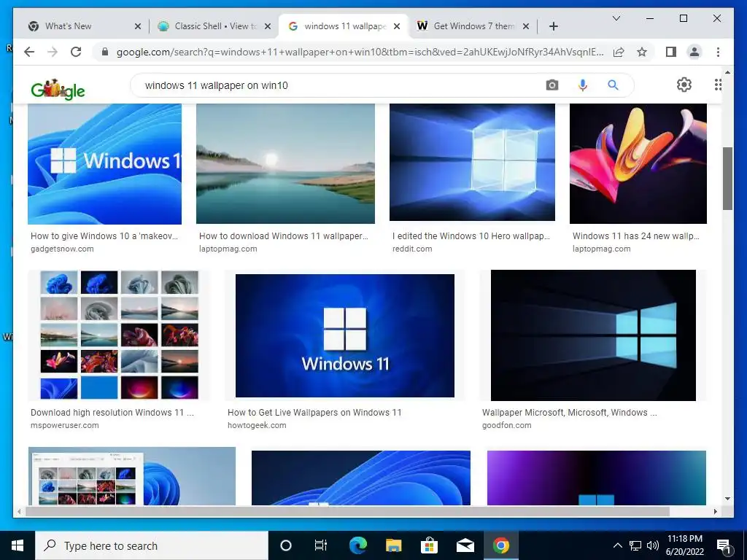Go to Google home via the logo
Image resolution: width=747 pixels, height=560 pixels.
[58, 89]
